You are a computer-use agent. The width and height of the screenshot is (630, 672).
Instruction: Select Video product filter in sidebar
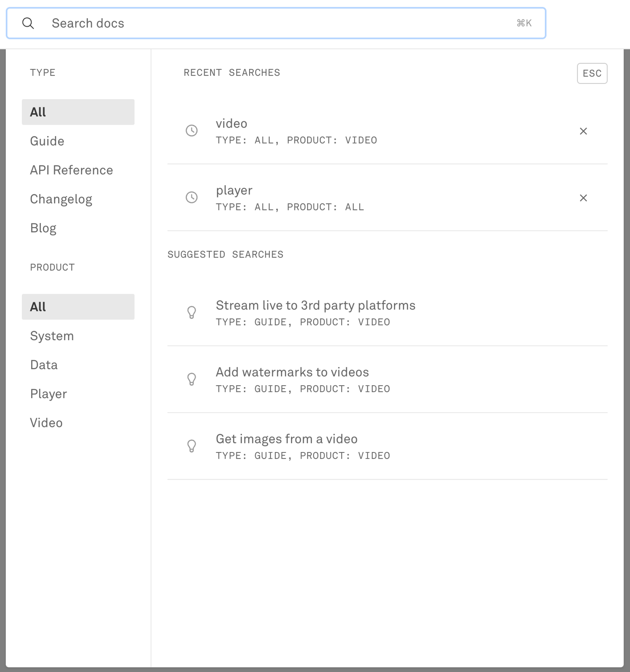coord(46,423)
